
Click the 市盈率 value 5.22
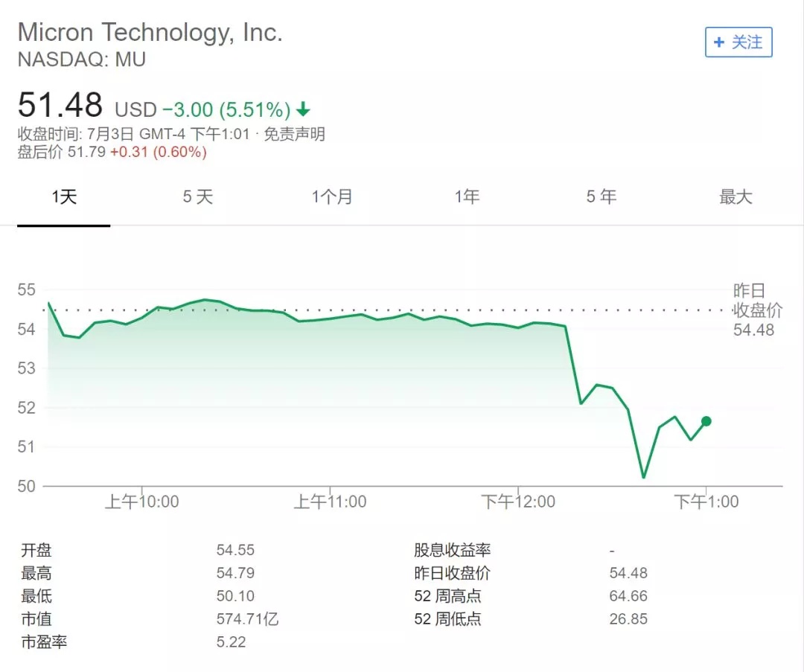tap(231, 641)
